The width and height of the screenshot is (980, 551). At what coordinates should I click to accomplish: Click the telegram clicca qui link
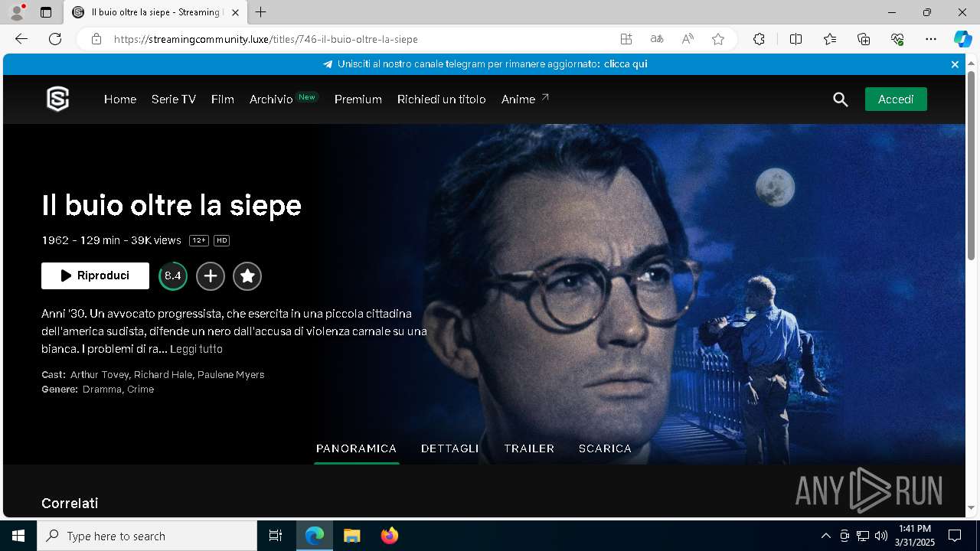point(626,64)
